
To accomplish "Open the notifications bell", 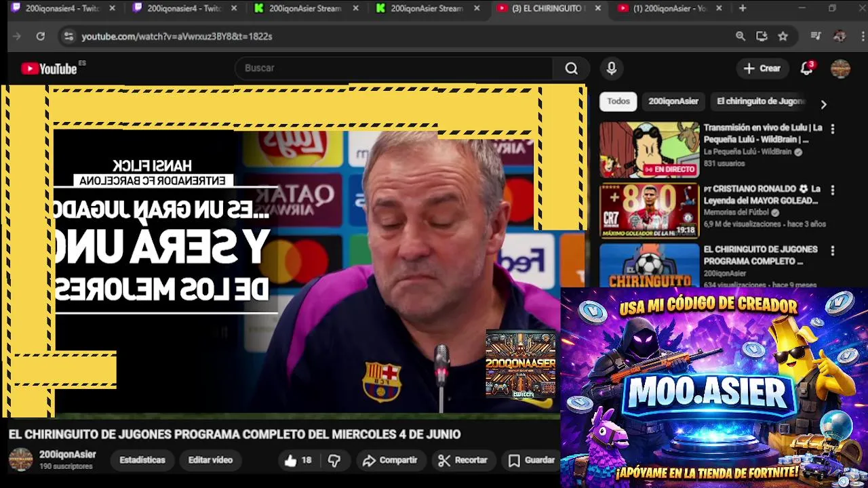I will (x=806, y=68).
